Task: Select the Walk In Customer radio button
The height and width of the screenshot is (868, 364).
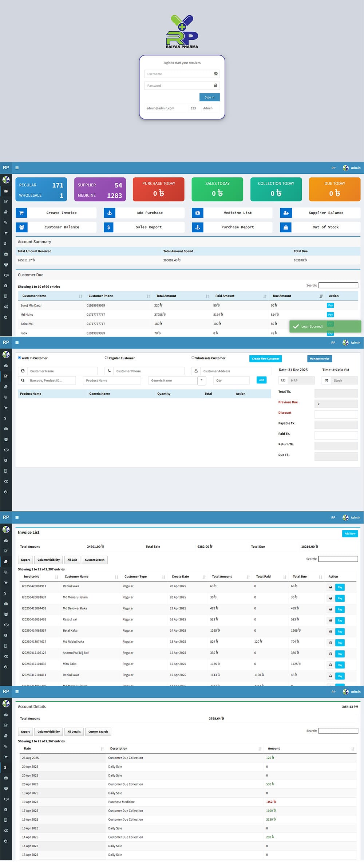Action: coord(20,358)
